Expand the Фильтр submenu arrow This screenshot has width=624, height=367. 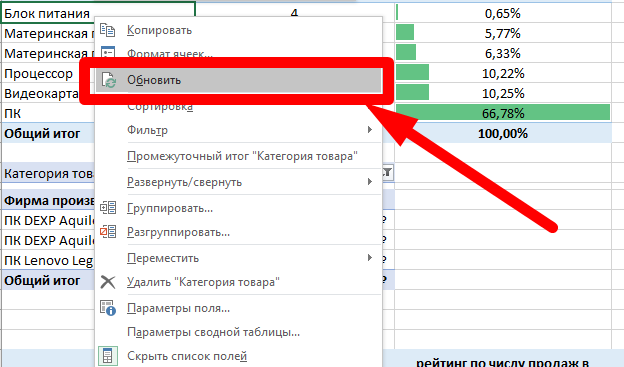click(370, 130)
